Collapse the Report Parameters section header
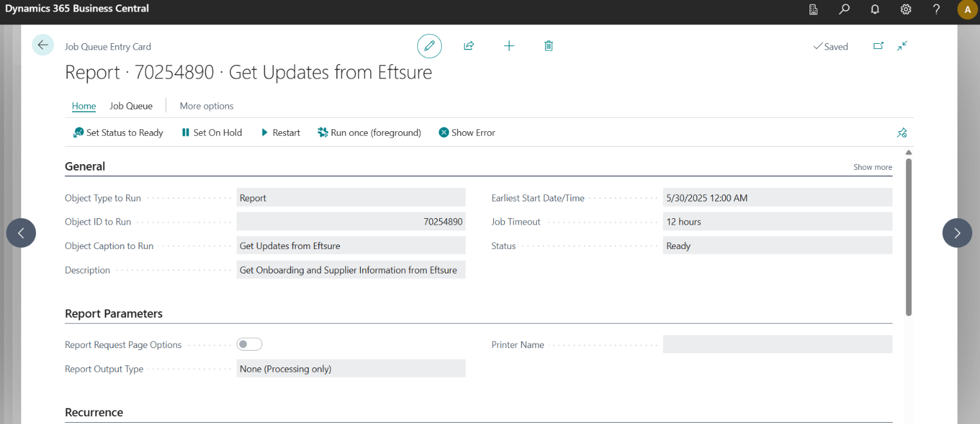980x424 pixels. 114,314
